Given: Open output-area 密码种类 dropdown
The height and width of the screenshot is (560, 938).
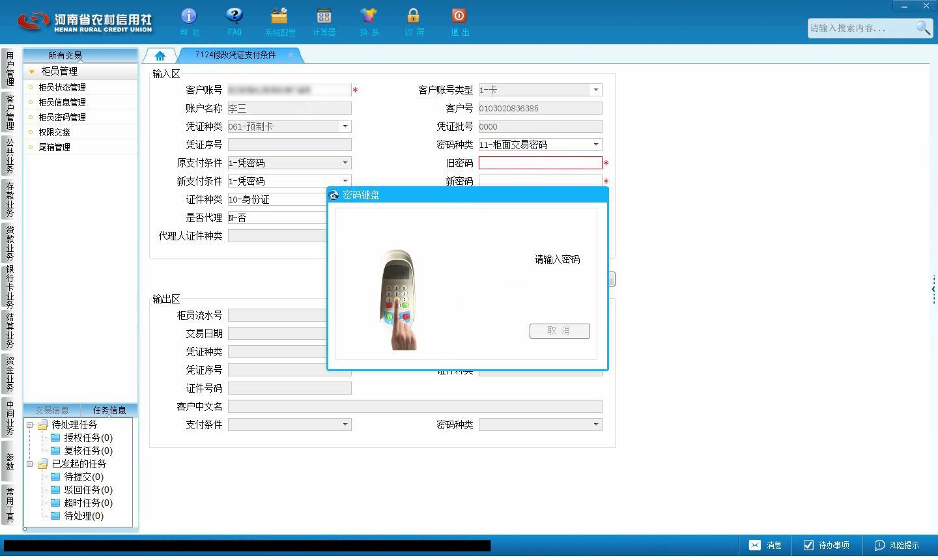Looking at the screenshot, I should tap(595, 425).
